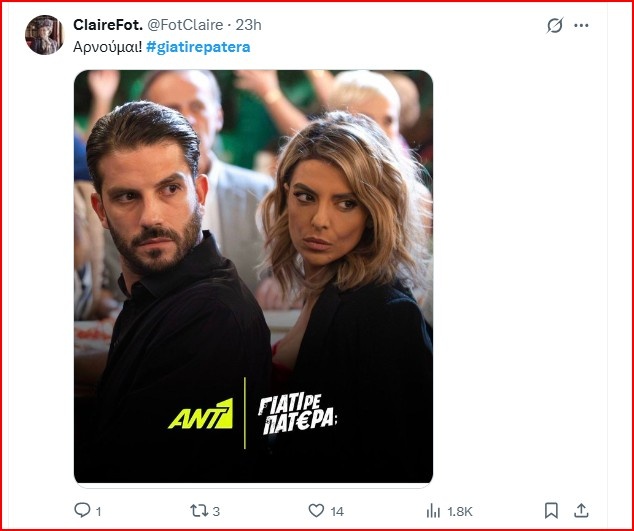Visit the @FotClaire handle link

185,24
